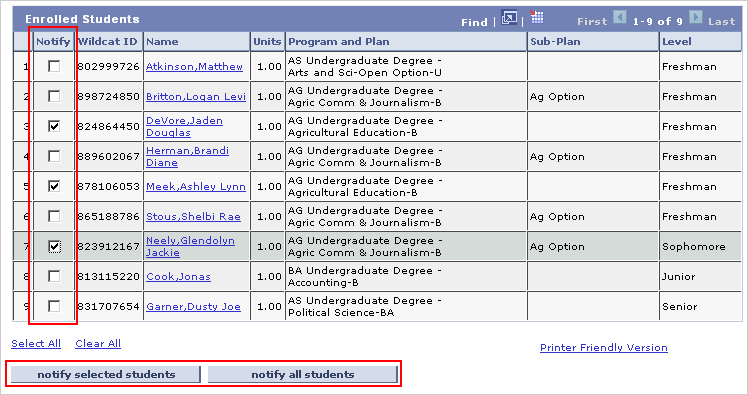Check Notify box for Herman,Brandi Diane
The width and height of the screenshot is (748, 395).
click(x=54, y=156)
